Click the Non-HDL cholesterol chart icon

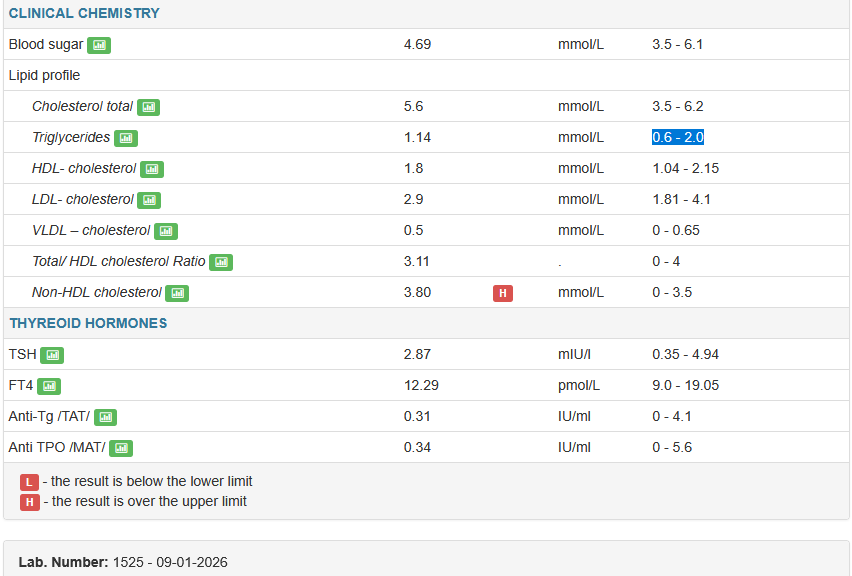click(177, 293)
